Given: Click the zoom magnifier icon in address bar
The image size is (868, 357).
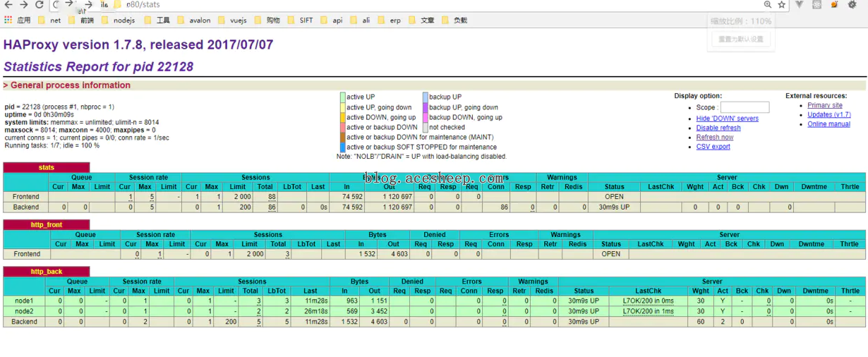Looking at the screenshot, I should point(768,5).
